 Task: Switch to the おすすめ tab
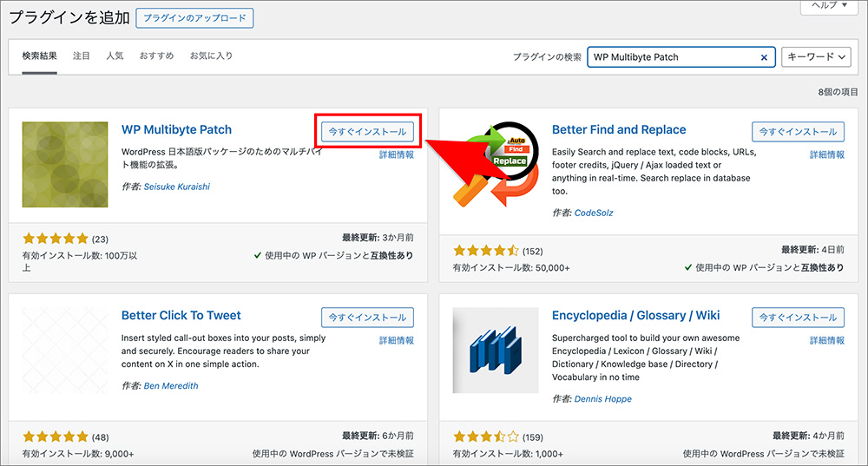point(156,56)
